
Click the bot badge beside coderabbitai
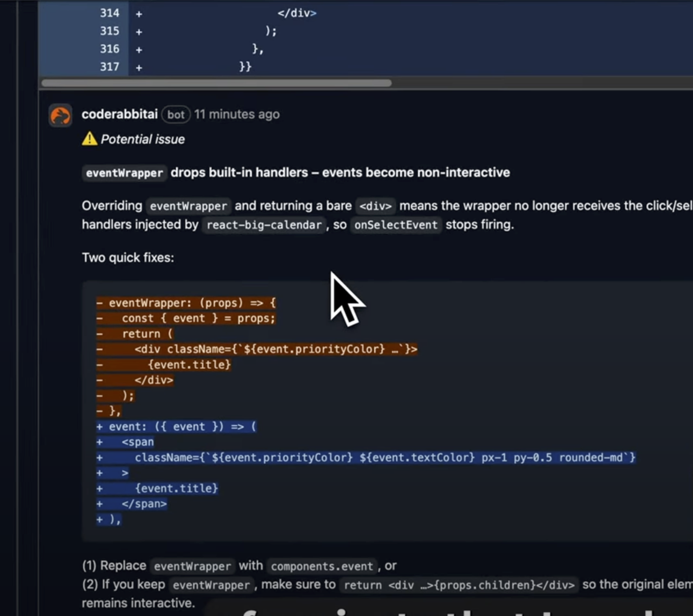[176, 115]
